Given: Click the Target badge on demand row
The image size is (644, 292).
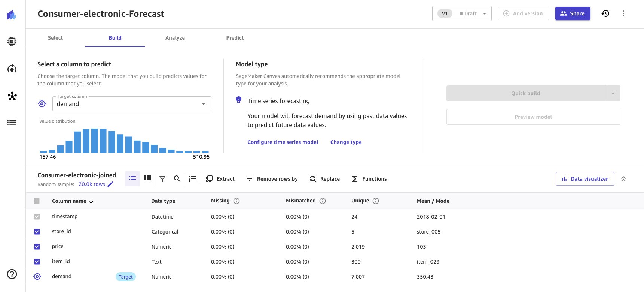Looking at the screenshot, I should (x=126, y=277).
